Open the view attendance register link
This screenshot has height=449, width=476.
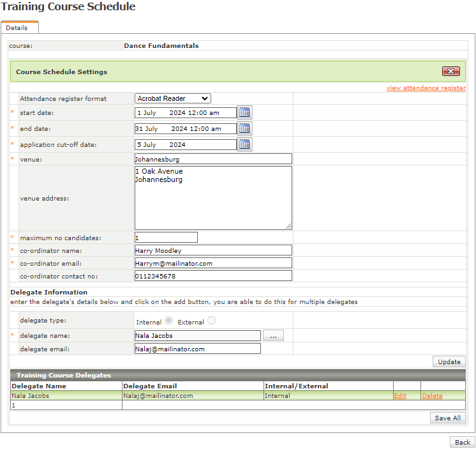point(426,88)
